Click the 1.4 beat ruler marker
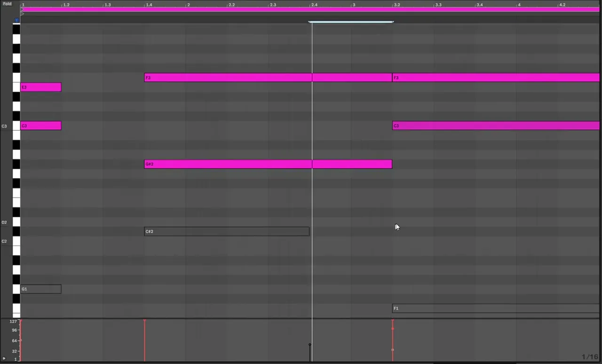602x364 pixels. [x=149, y=5]
